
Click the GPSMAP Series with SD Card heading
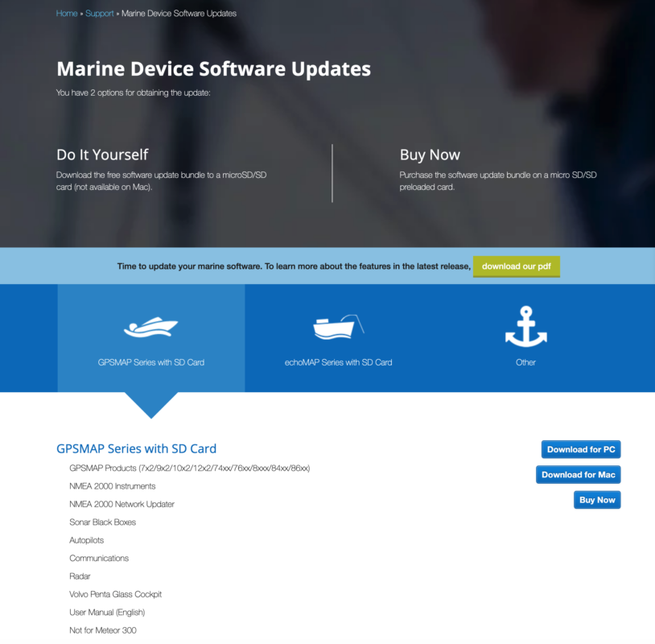(x=137, y=448)
